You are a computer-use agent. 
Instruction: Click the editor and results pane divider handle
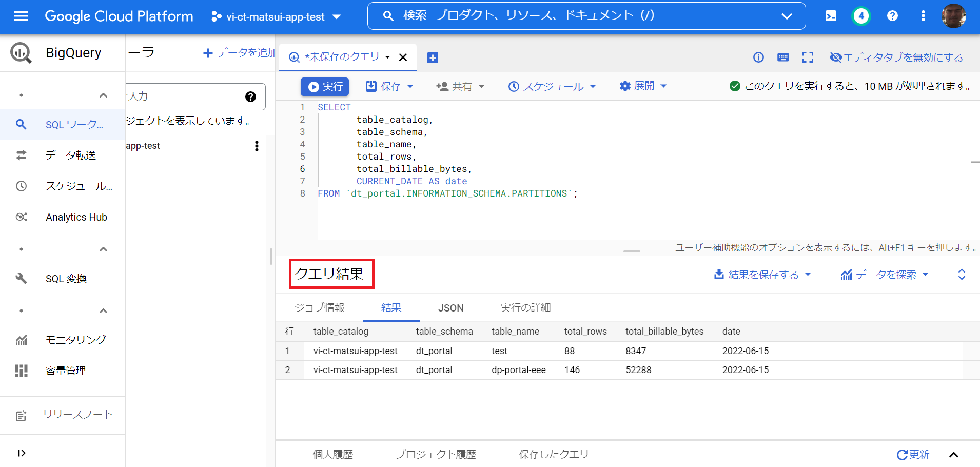tap(632, 251)
